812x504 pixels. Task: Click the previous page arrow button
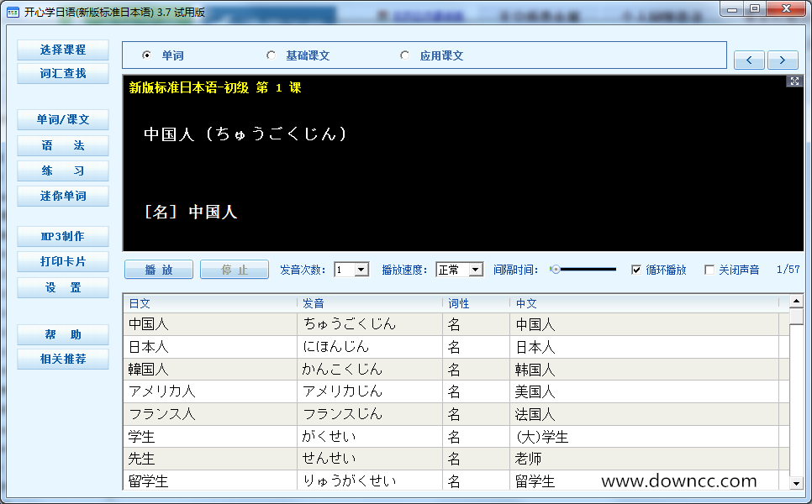coord(749,60)
